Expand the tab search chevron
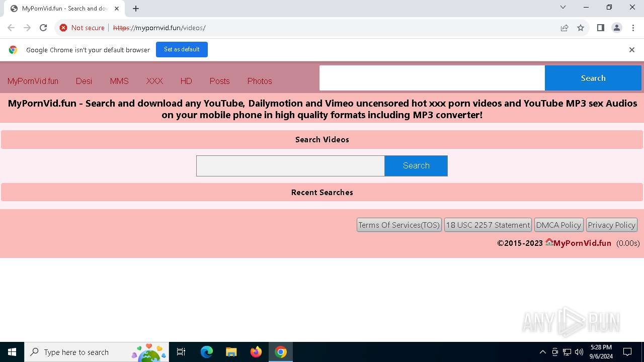This screenshot has width=644, height=362. click(x=563, y=7)
